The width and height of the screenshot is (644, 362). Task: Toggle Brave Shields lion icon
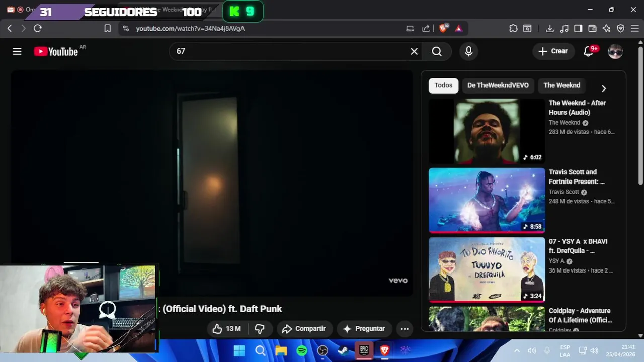[x=443, y=29]
